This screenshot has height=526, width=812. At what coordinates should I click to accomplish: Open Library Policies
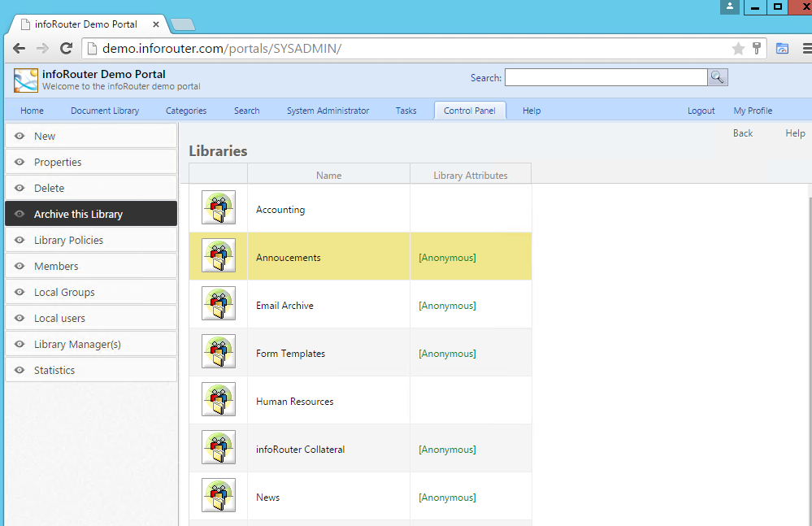pos(91,240)
